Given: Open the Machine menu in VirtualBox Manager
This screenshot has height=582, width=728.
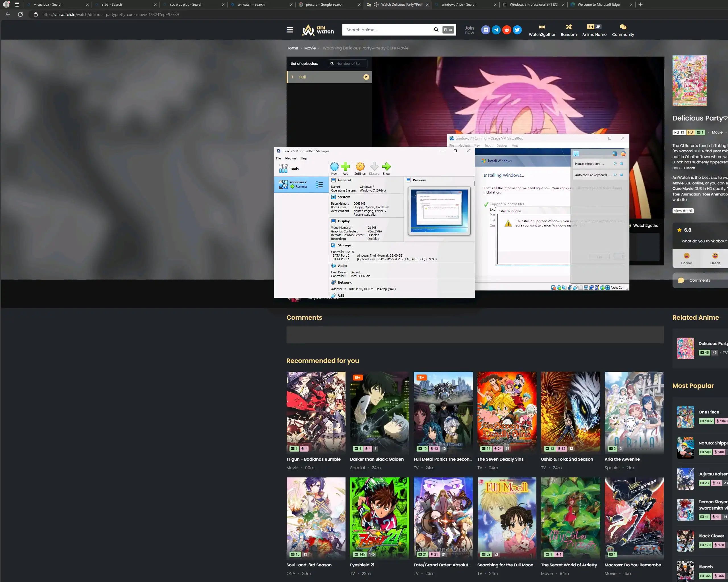Looking at the screenshot, I should click(x=290, y=159).
